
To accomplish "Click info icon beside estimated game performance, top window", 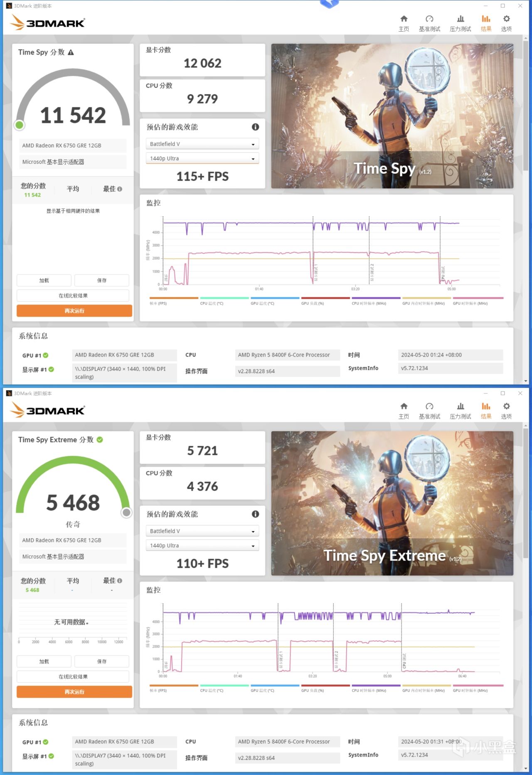I will 255,127.
